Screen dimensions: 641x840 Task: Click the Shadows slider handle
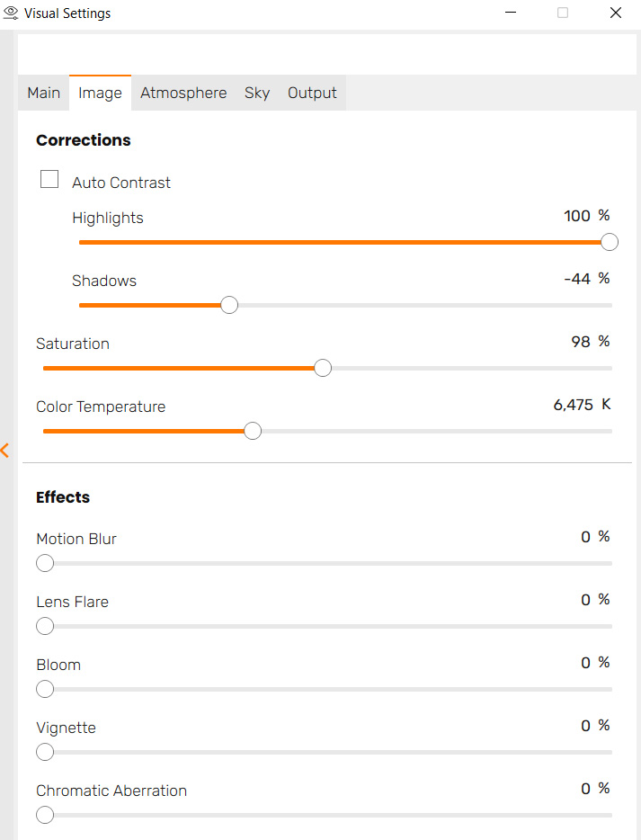click(x=229, y=305)
